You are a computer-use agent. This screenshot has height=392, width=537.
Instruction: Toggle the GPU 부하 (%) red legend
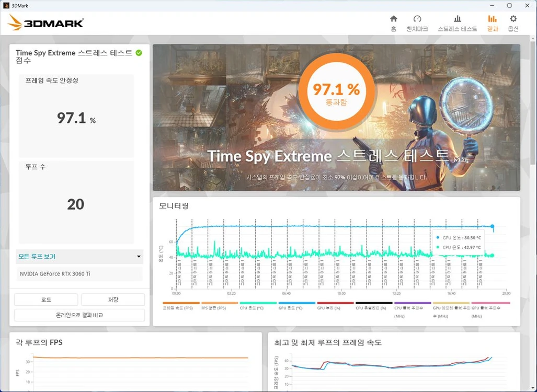[x=335, y=306]
